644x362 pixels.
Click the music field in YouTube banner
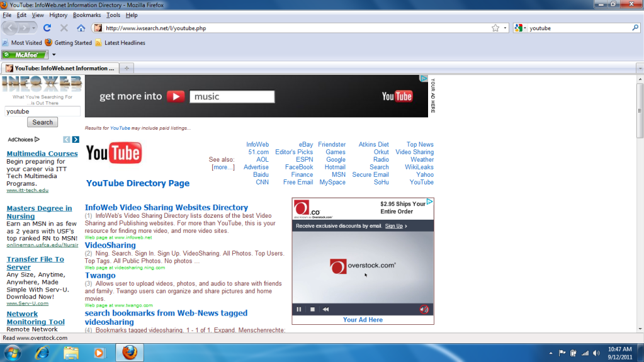232,96
